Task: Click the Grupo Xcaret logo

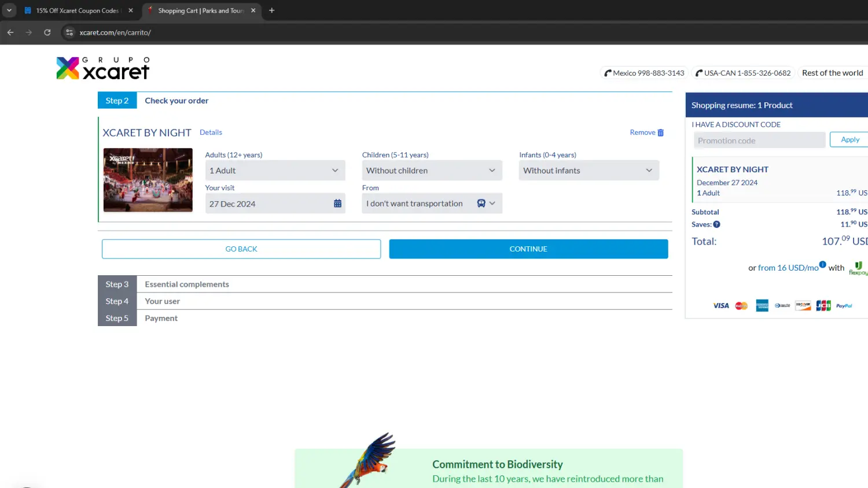Action: (103, 69)
